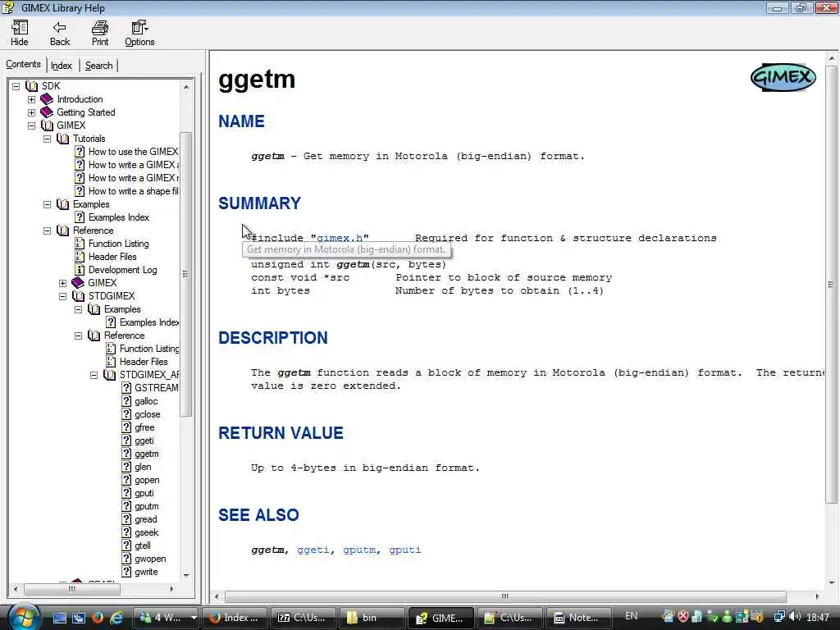This screenshot has width=840, height=630.
Task: Follow the gputi See Also link
Action: coord(405,550)
